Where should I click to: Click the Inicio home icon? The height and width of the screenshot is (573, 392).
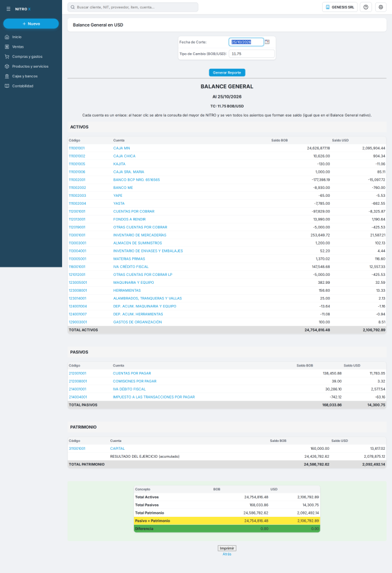pos(7,37)
